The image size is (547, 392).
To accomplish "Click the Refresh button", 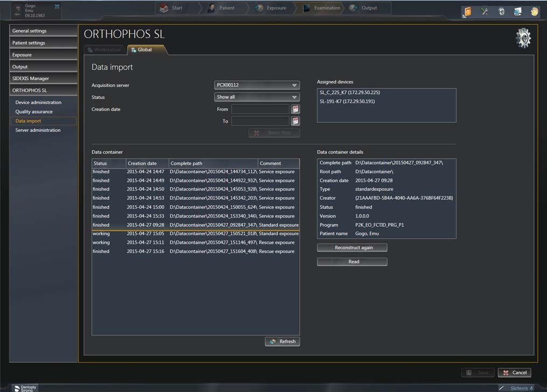I will pyautogui.click(x=282, y=341).
